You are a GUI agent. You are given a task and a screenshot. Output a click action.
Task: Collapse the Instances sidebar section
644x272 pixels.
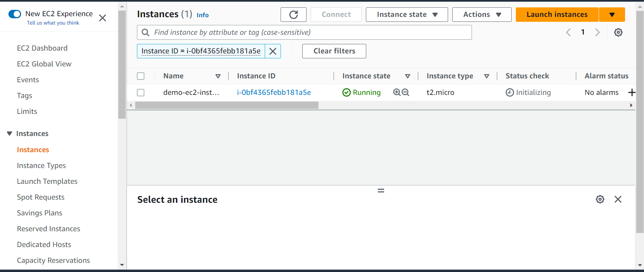click(9, 134)
